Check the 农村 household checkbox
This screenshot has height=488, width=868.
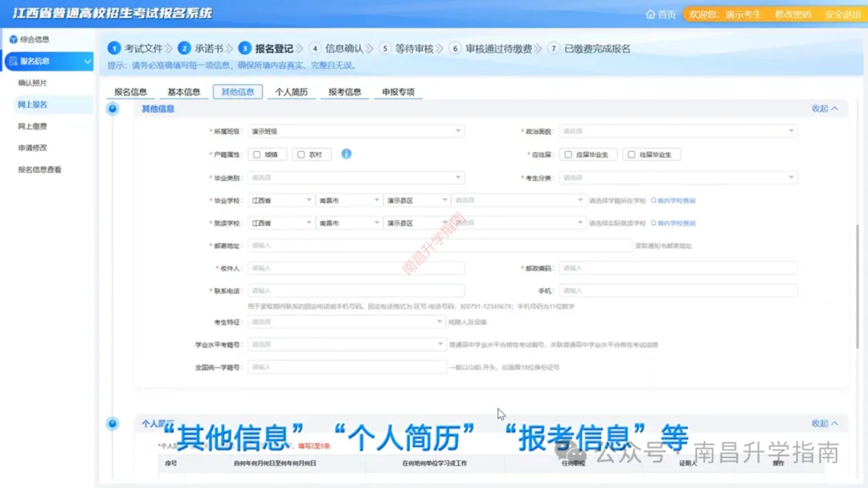tap(301, 154)
